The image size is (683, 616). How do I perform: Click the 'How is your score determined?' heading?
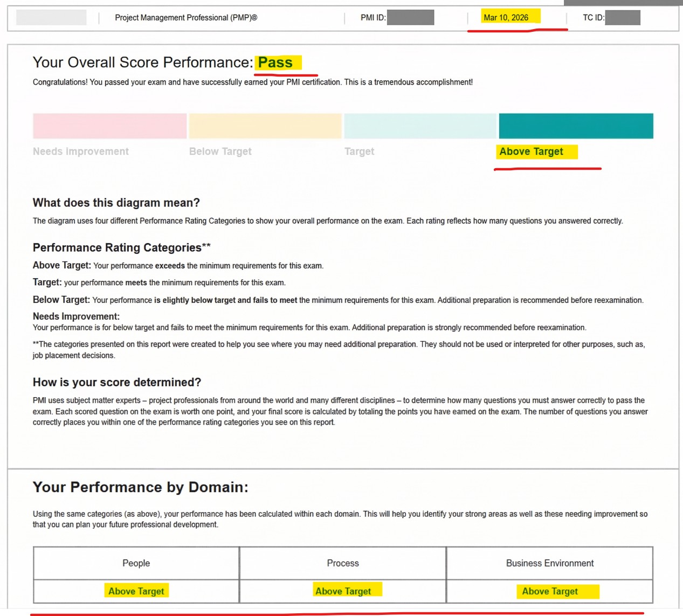117,382
